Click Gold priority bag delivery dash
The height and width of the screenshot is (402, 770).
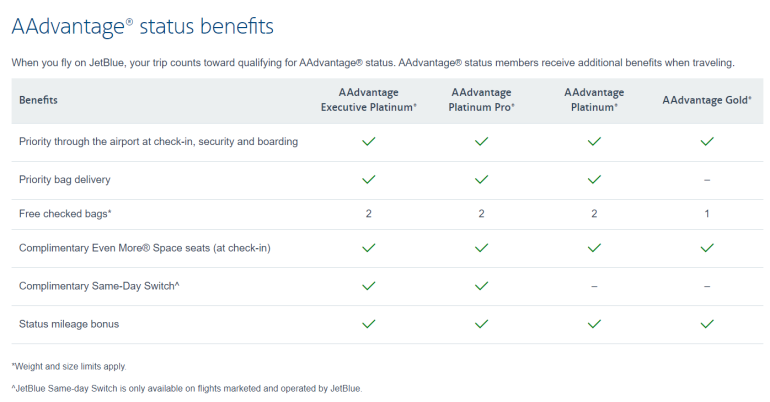pos(707,180)
